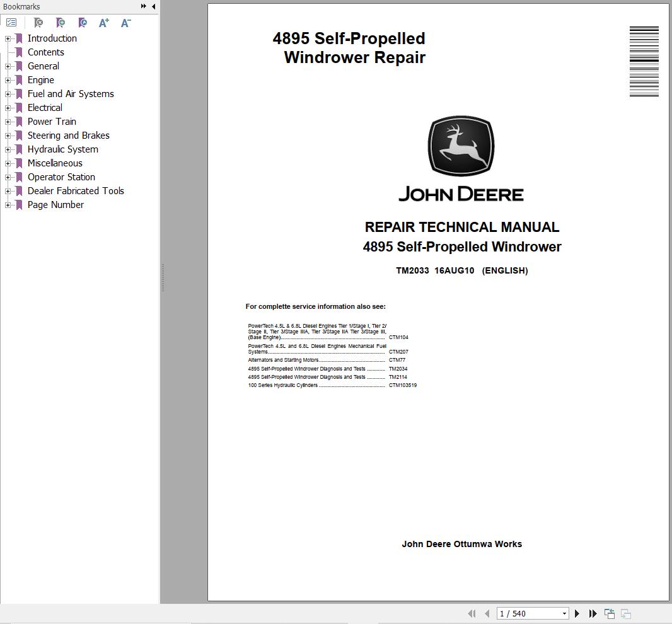Click the panel splitter handle beside bookmarks
The image size is (672, 624).
(163, 278)
